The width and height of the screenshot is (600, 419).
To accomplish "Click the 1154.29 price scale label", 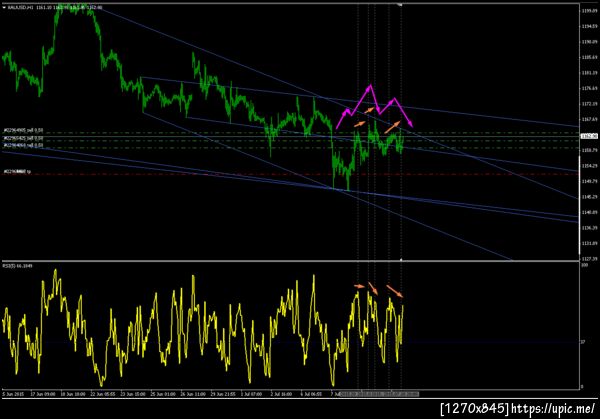I will pyautogui.click(x=589, y=166).
